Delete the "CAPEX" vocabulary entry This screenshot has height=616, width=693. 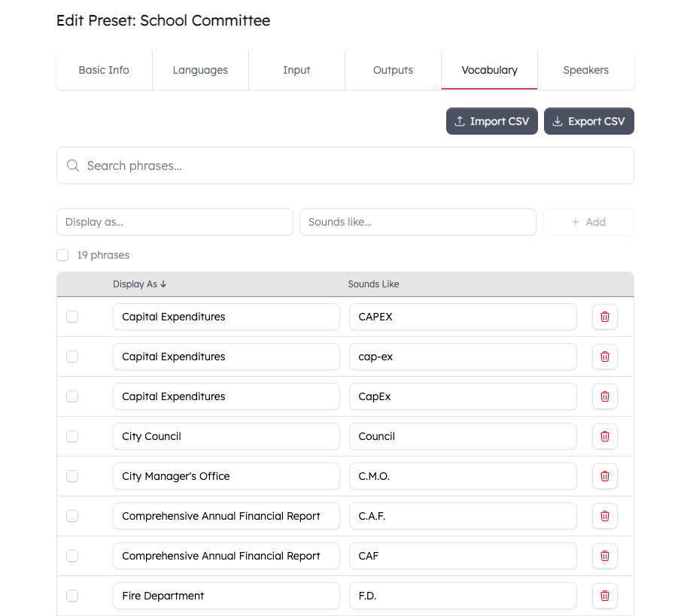click(x=604, y=317)
